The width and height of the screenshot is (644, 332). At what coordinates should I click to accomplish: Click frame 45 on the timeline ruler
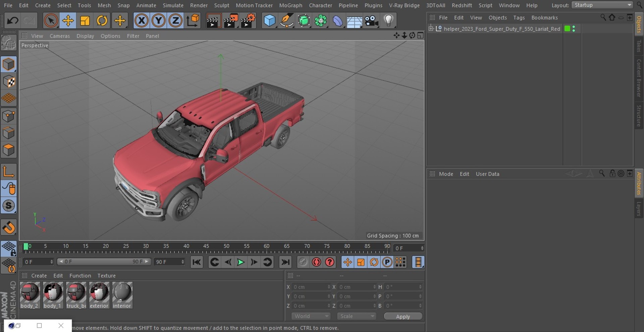(206, 246)
